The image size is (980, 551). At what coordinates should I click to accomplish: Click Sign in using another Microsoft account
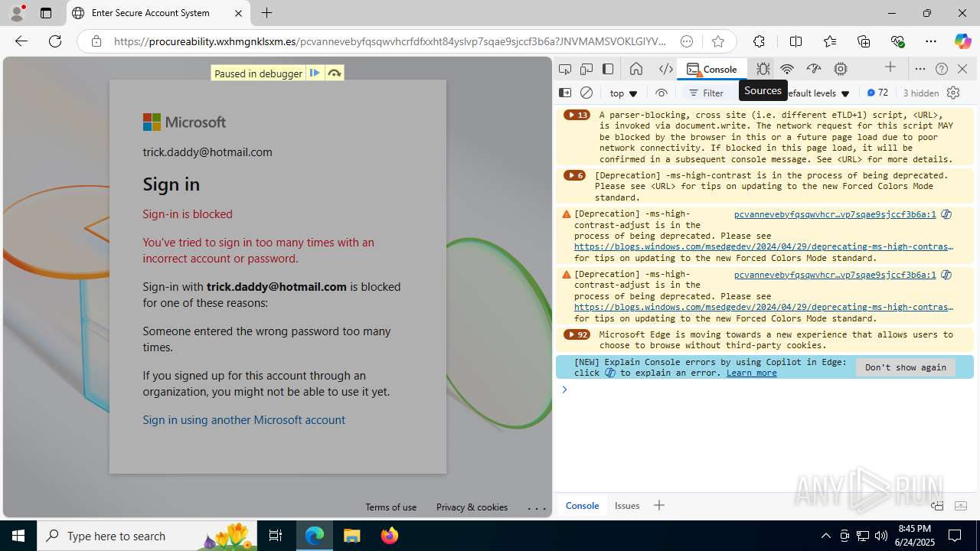click(x=243, y=419)
